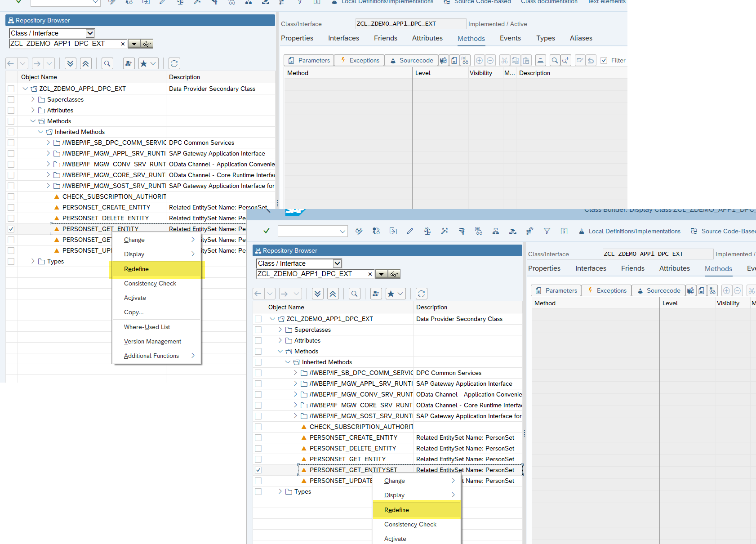This screenshot has width=756, height=544.
Task: Click the green checkmark in the lower window toolbar
Action: tap(266, 231)
